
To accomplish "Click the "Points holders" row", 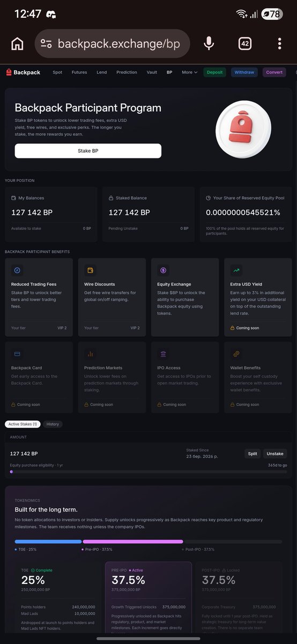I will pos(58,607).
